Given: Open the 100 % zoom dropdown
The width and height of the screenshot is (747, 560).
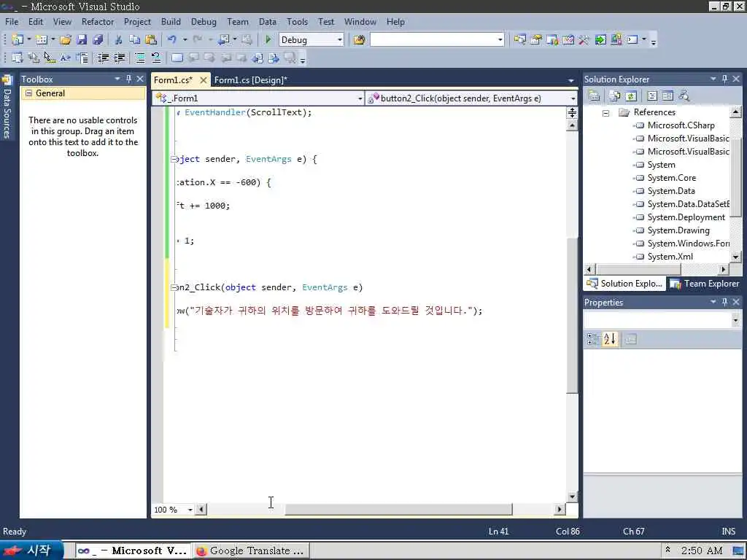Looking at the screenshot, I should click(190, 510).
